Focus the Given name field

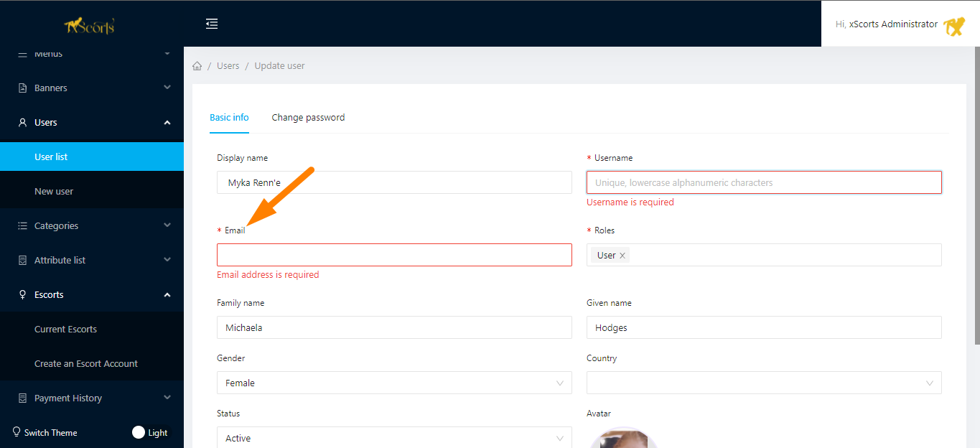click(x=764, y=327)
